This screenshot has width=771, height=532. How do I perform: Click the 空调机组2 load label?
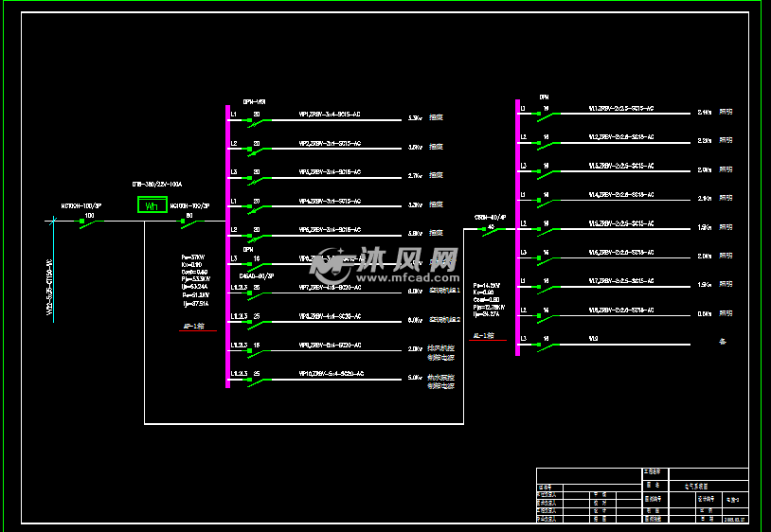coord(444,319)
